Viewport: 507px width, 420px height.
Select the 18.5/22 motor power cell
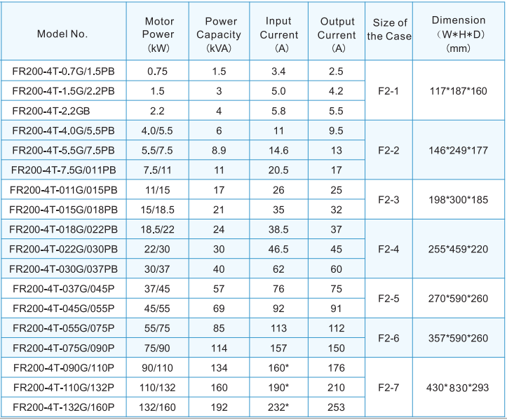(x=158, y=229)
